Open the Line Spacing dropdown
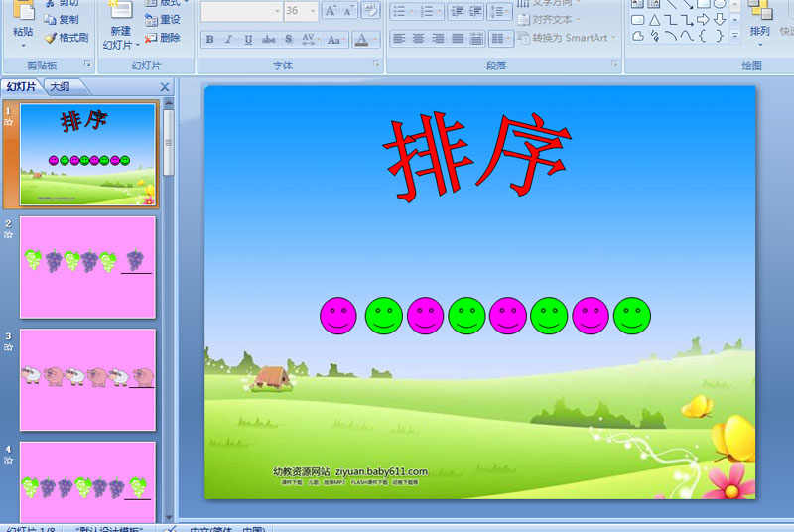The height and width of the screenshot is (532, 794). click(x=499, y=11)
